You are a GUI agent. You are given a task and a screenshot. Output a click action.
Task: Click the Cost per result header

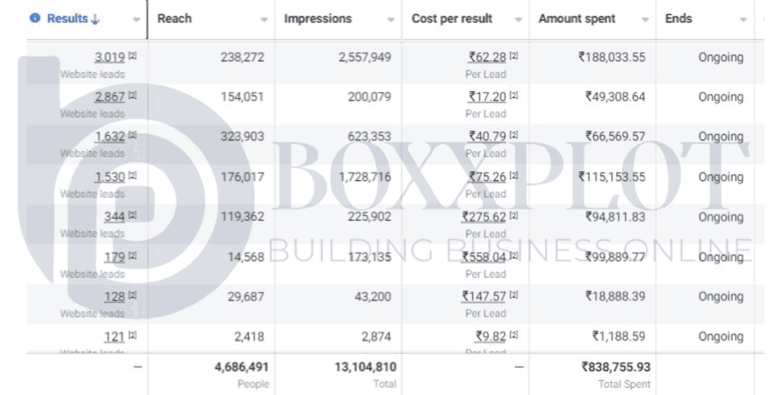(x=452, y=19)
